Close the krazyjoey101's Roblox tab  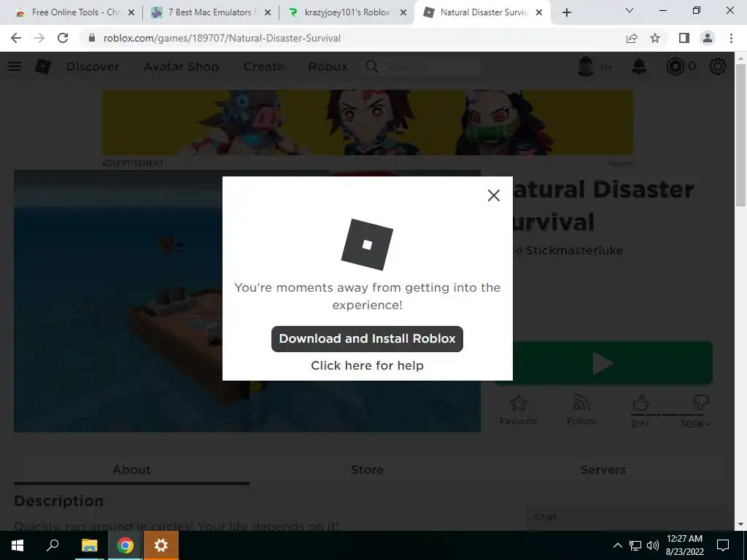click(x=403, y=13)
